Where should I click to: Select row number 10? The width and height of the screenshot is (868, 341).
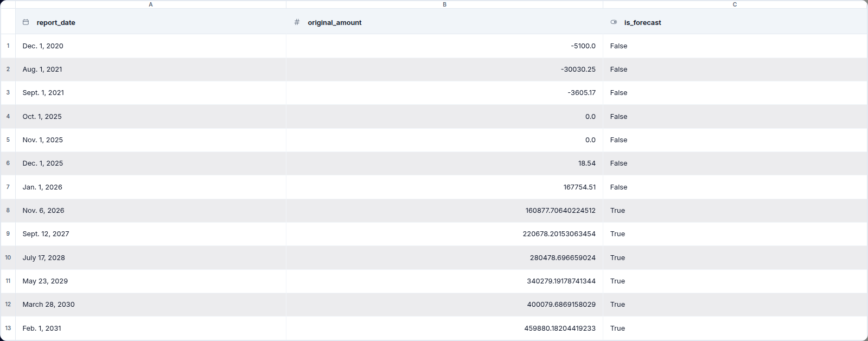(x=8, y=258)
